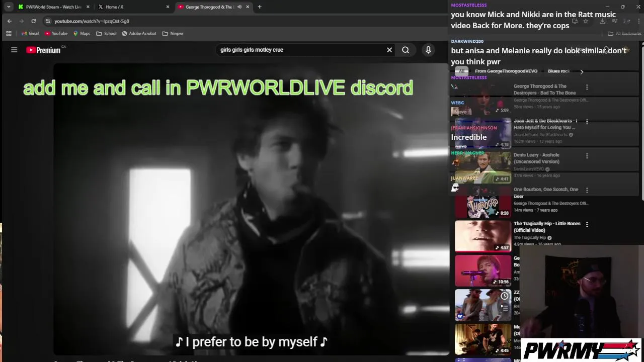Viewport: 644px width, 362px height.
Task: Mute the George Thorogood tab audio
Action: tap(239, 7)
